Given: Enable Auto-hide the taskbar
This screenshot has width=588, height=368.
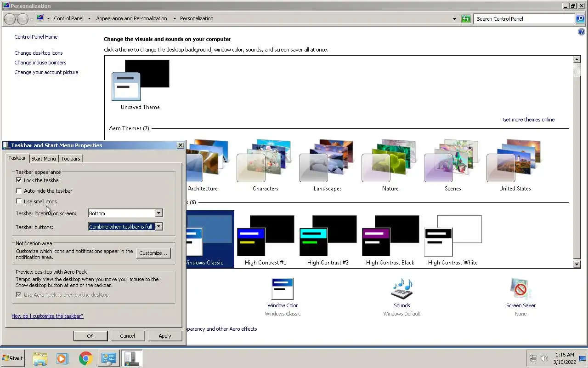Looking at the screenshot, I should coord(19,191).
